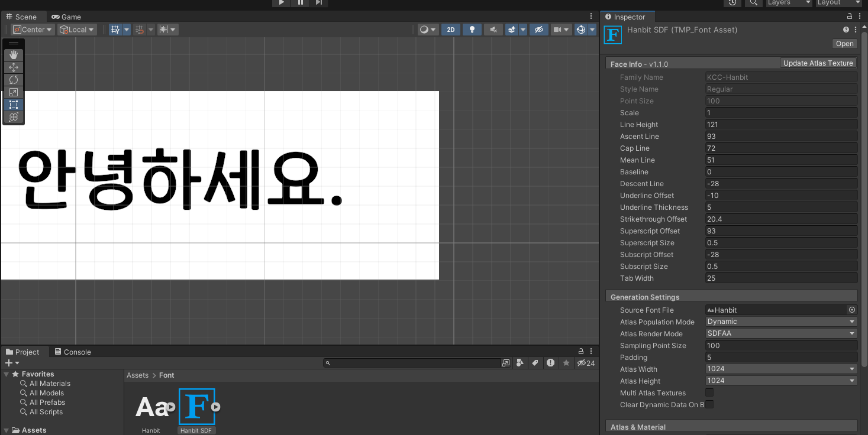Open Atlas Population Mode dropdown
Viewport: 868px width, 435px height.
click(x=781, y=322)
